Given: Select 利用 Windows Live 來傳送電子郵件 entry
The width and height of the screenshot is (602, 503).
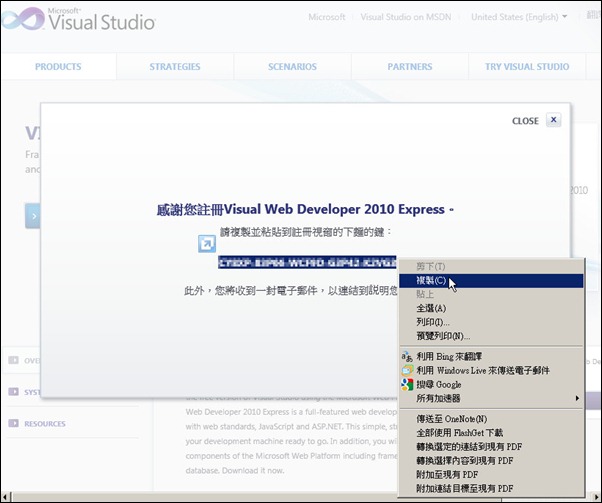Looking at the screenshot, I should tap(491, 371).
